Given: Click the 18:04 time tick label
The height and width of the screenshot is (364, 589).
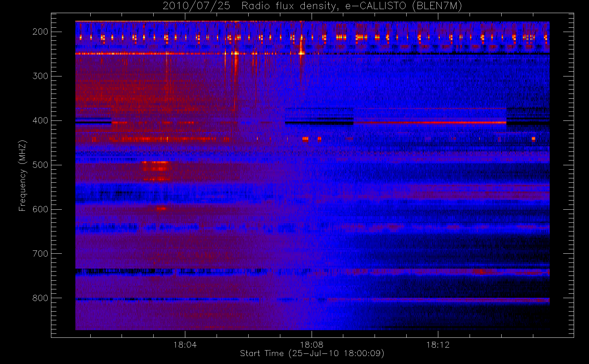Looking at the screenshot, I should [185, 344].
